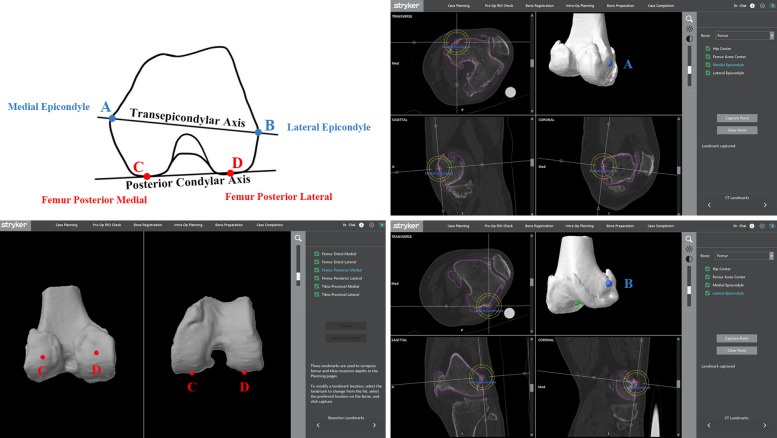The image size is (777, 438).
Task: Click the zoom magnifier in the Resection Landmarks screen
Action: 298,238
